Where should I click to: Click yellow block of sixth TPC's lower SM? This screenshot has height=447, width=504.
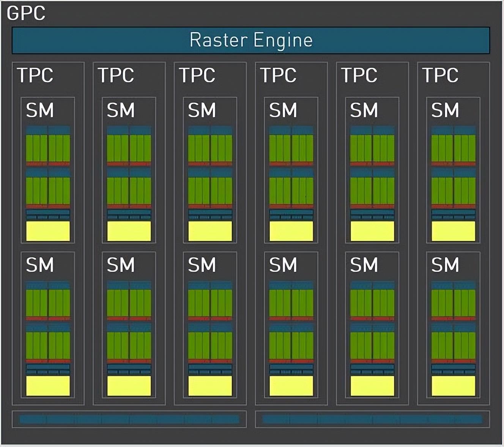454,386
